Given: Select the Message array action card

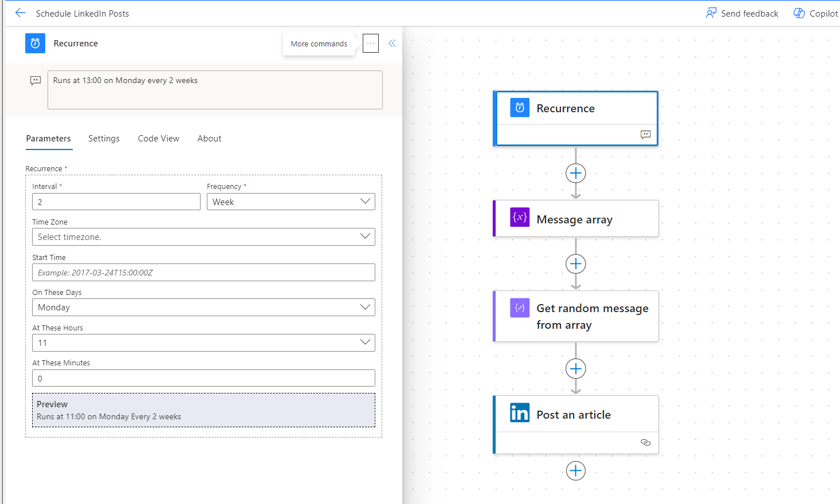Looking at the screenshot, I should point(576,218).
